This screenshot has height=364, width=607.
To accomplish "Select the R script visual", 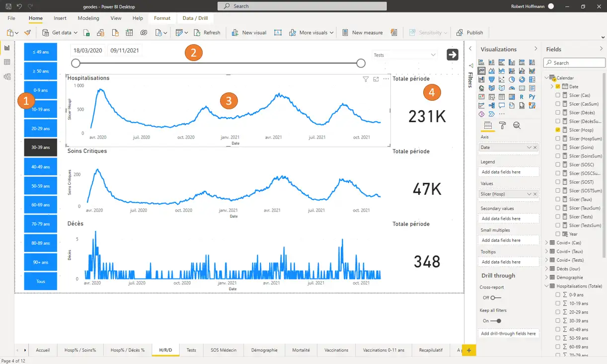I will [522, 97].
